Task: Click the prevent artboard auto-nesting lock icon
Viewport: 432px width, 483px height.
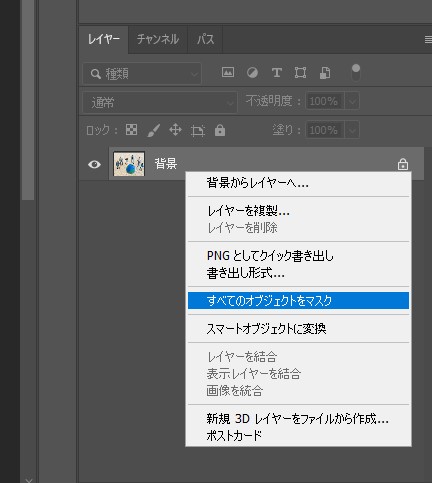Action: 198,130
